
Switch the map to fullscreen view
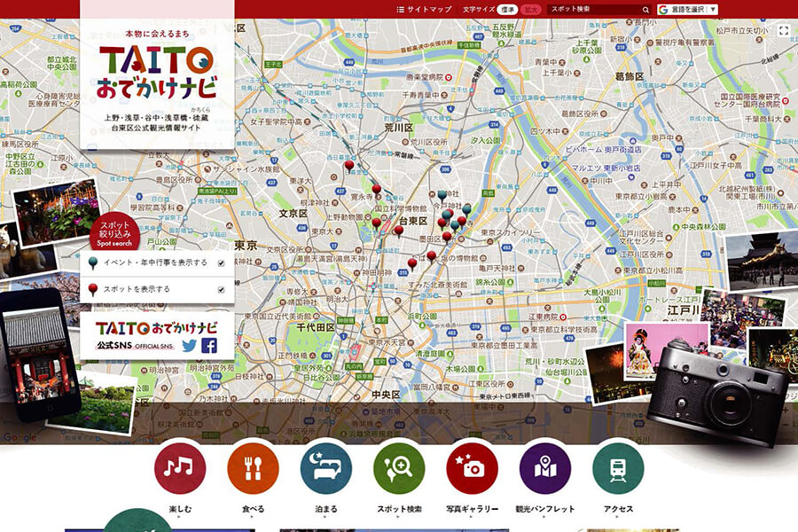tap(784, 30)
